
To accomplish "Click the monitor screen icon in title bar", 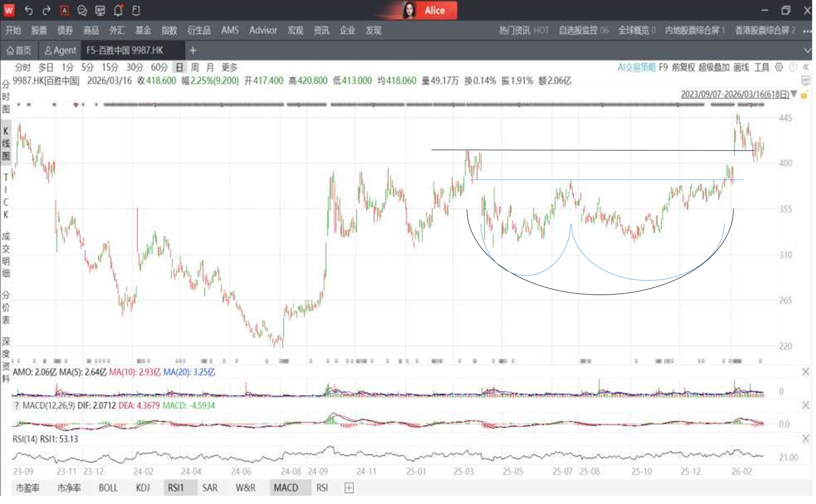I will [100, 11].
